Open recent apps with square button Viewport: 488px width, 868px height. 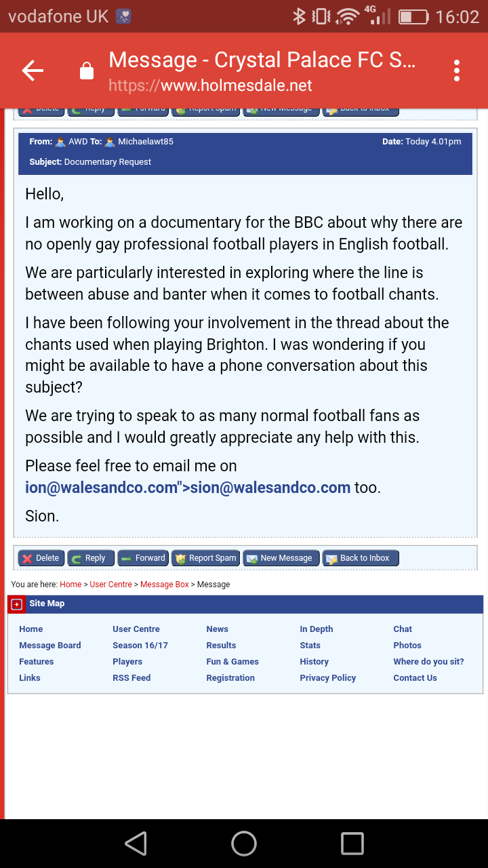pos(352,844)
